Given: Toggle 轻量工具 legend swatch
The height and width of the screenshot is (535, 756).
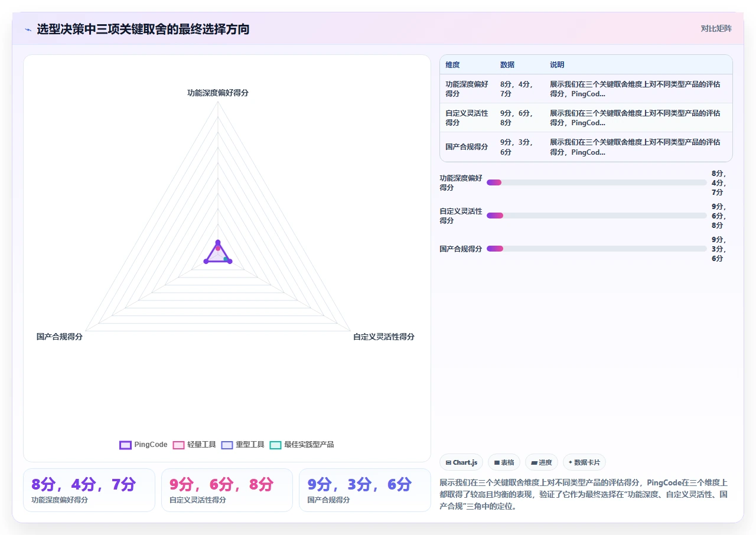Looking at the screenshot, I should tap(178, 445).
